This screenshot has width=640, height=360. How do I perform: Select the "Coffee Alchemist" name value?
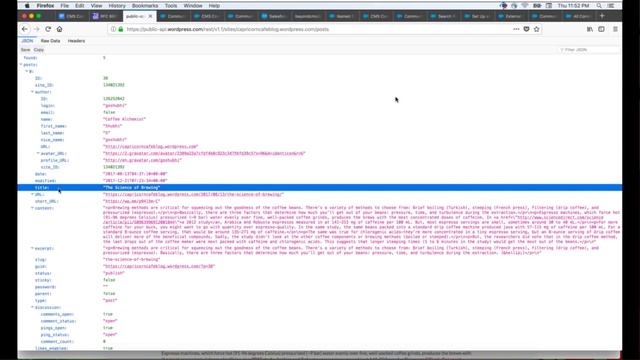pyautogui.click(x=124, y=119)
